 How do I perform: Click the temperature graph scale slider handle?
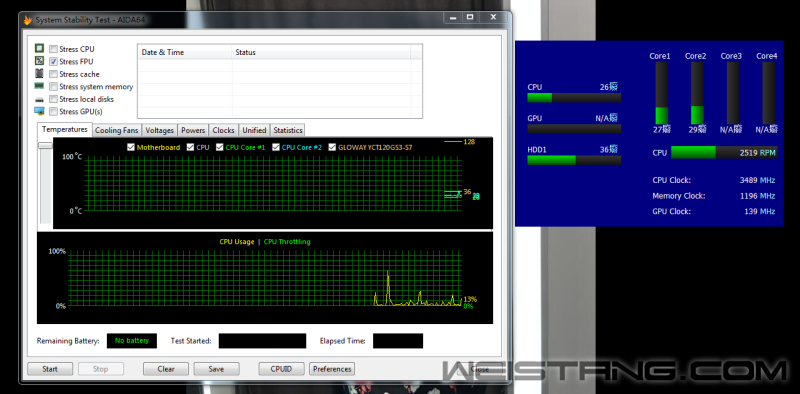[x=45, y=146]
